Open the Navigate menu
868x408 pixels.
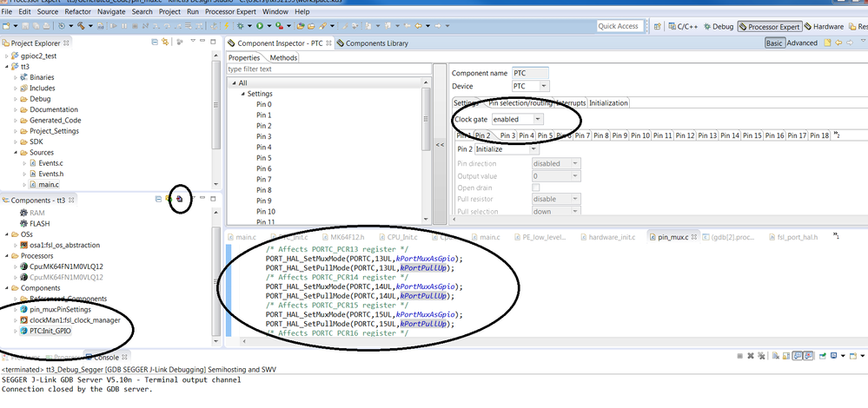pyautogui.click(x=110, y=11)
